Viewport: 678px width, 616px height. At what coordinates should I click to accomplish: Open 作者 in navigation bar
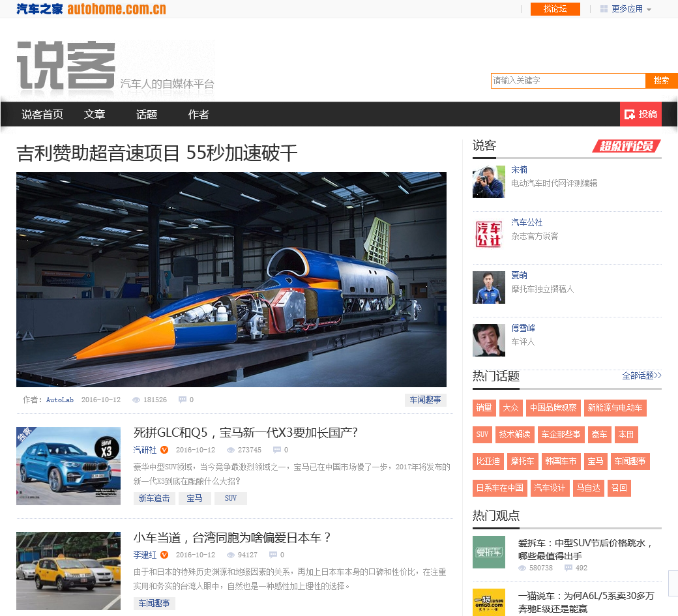click(198, 115)
